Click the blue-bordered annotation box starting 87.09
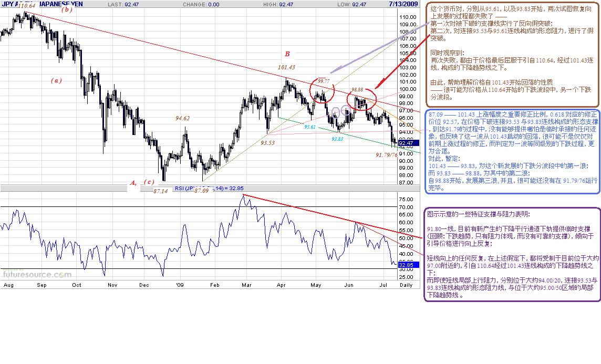601x364 pixels. click(512, 151)
